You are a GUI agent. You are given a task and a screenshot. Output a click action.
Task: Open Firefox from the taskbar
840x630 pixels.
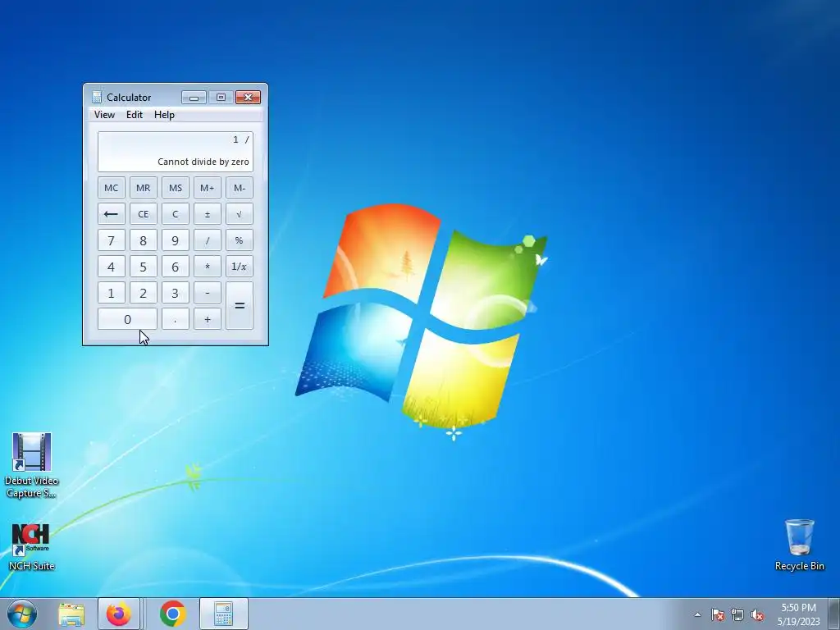coord(119,614)
